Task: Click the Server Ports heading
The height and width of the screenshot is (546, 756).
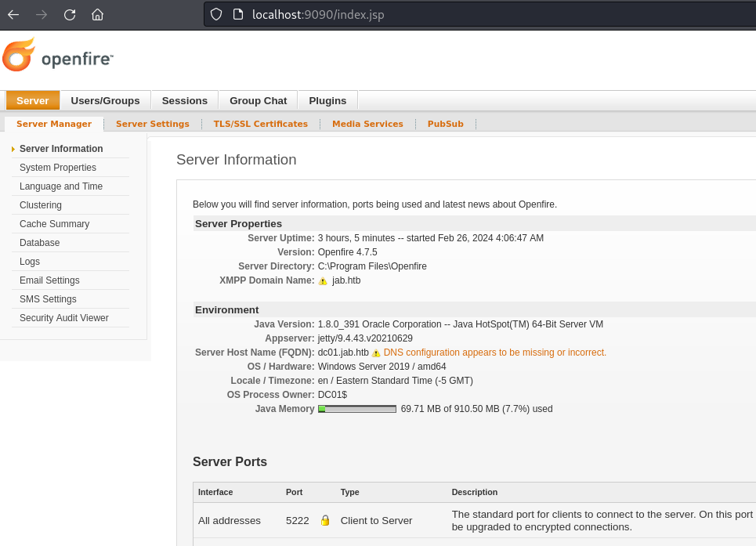Action: pyautogui.click(x=230, y=461)
